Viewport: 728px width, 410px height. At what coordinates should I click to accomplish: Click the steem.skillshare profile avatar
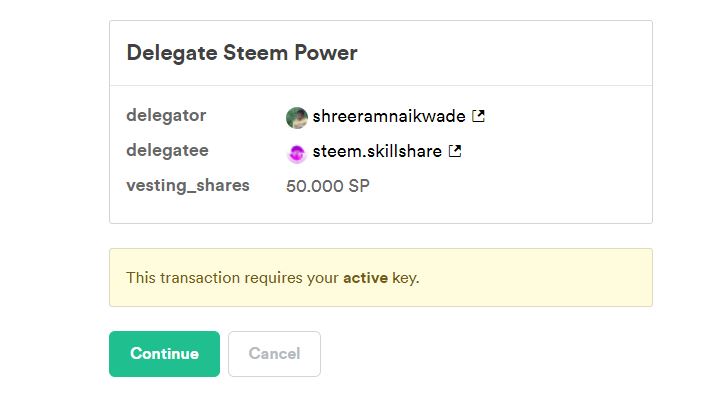click(296, 153)
